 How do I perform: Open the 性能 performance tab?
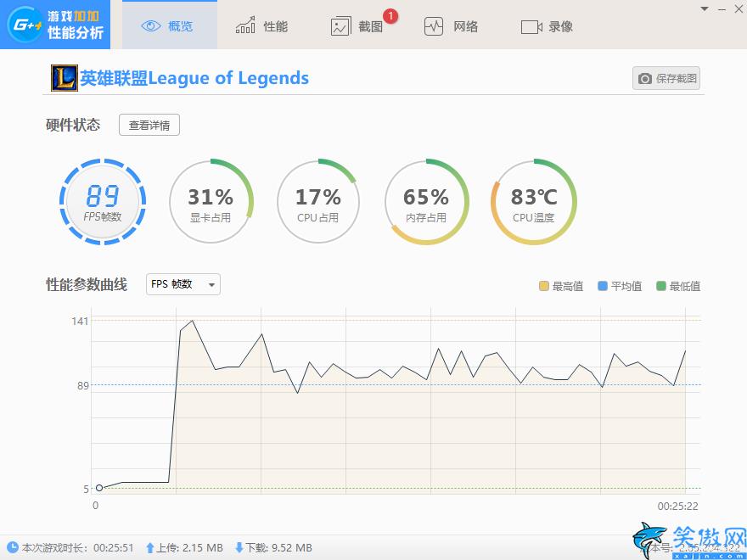coord(261,25)
